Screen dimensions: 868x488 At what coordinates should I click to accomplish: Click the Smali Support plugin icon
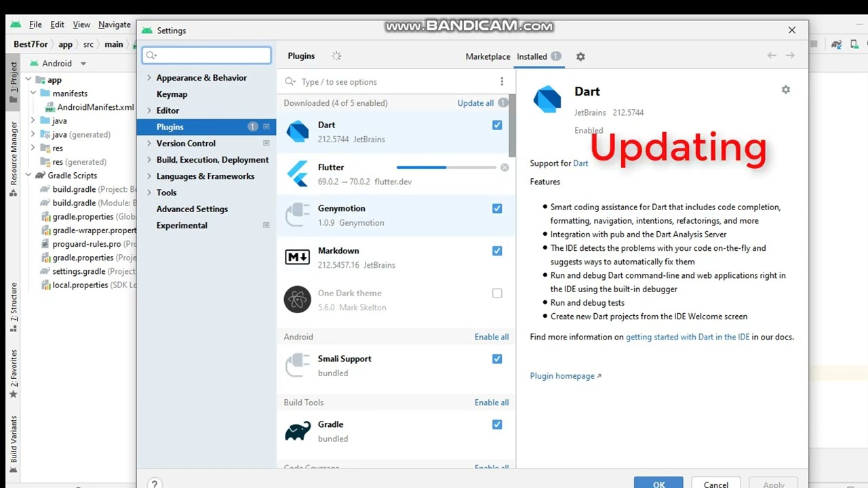click(x=297, y=365)
